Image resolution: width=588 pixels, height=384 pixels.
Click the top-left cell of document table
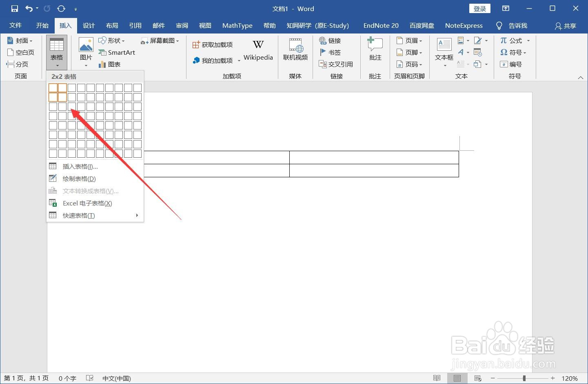216,157
